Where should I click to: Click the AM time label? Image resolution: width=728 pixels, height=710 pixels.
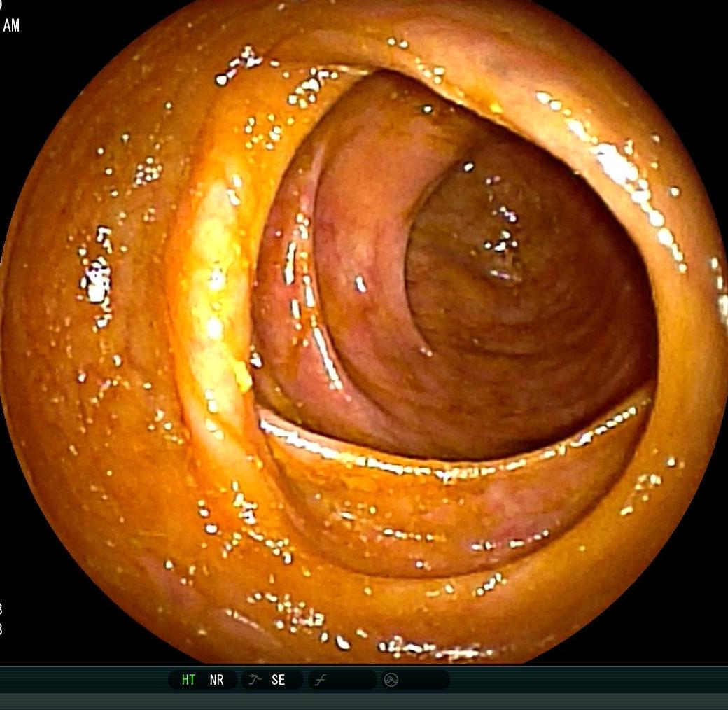(x=11, y=25)
